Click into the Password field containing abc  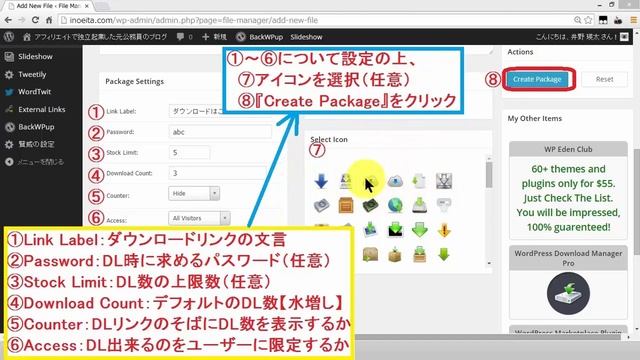[x=220, y=132]
